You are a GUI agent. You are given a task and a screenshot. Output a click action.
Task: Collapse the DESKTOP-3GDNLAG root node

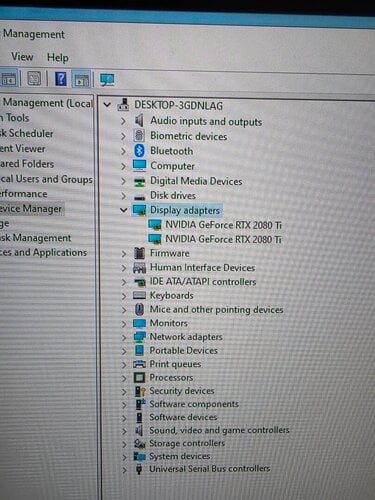coord(107,105)
